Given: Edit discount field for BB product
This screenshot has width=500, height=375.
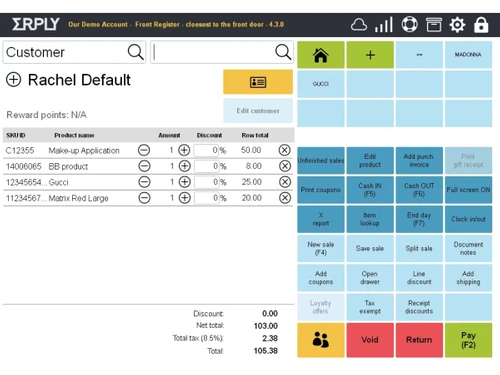Looking at the screenshot, I should point(206,166).
